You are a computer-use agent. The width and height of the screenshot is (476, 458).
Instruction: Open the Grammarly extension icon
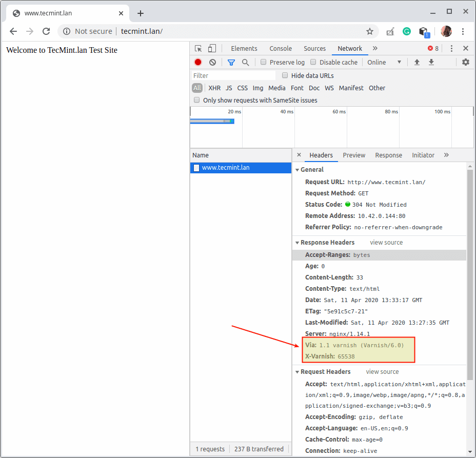[406, 31]
